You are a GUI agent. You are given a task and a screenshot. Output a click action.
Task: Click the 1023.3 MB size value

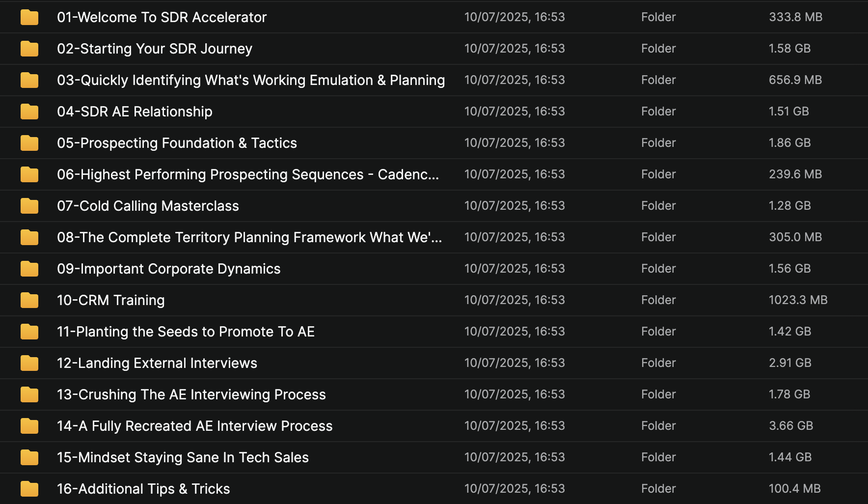798,300
